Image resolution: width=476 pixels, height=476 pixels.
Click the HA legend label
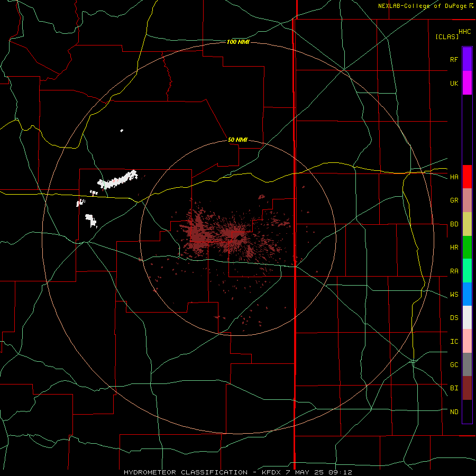[454, 177]
